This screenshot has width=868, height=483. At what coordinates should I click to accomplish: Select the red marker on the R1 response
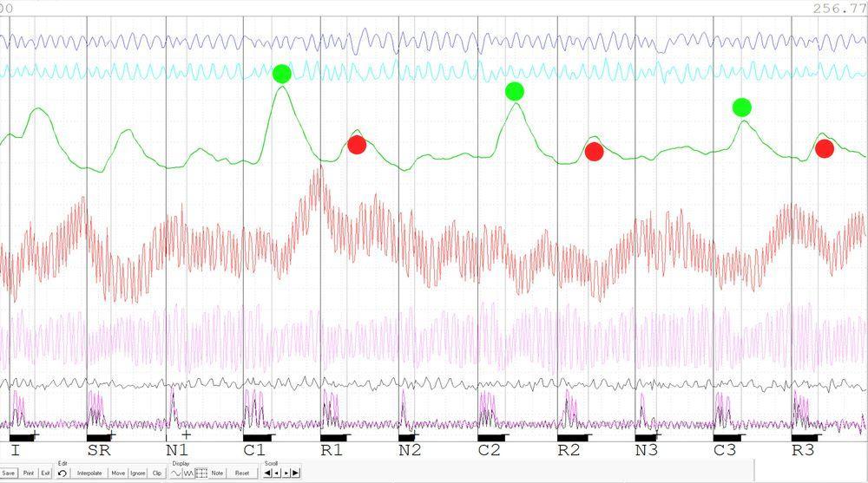(357, 145)
